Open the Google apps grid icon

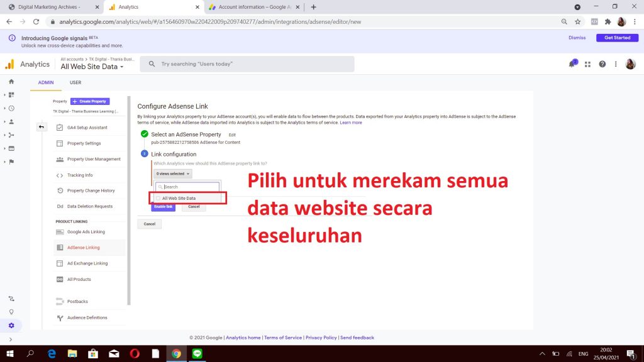pyautogui.click(x=587, y=64)
